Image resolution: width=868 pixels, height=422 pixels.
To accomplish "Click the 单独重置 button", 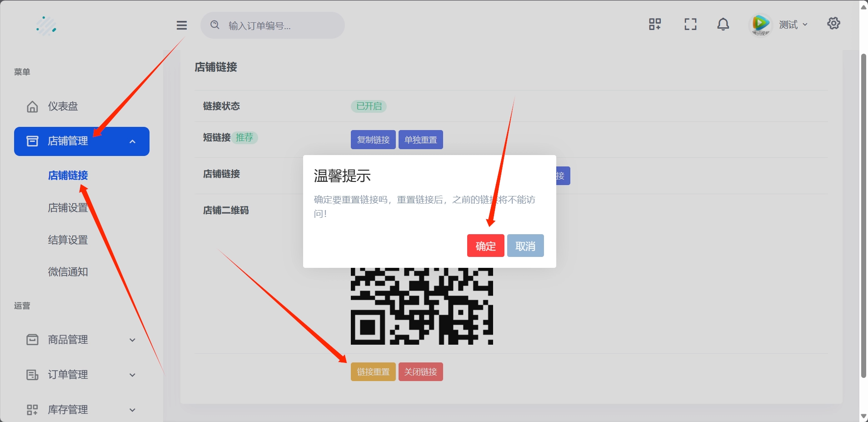I will click(420, 140).
